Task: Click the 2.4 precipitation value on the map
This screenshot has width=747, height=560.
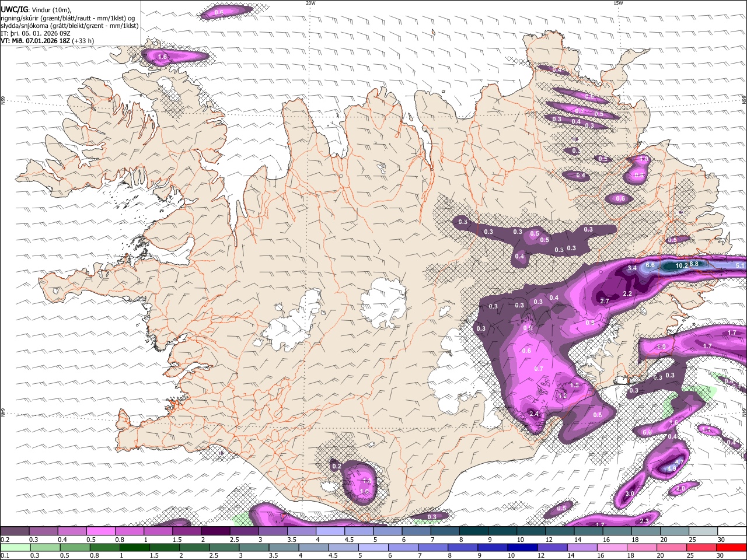Action: [534, 414]
